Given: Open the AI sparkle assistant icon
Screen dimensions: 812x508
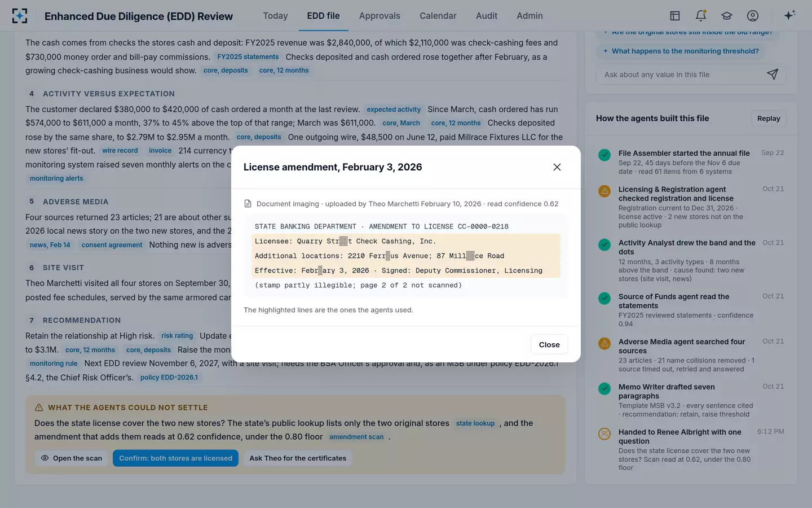Looking at the screenshot, I should [x=789, y=15].
